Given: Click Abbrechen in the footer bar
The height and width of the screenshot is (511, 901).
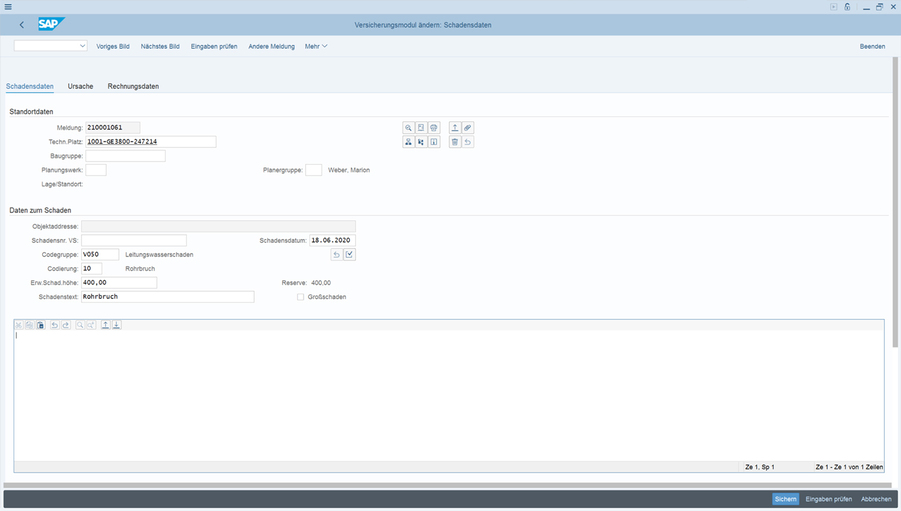Looking at the screenshot, I should 876,498.
